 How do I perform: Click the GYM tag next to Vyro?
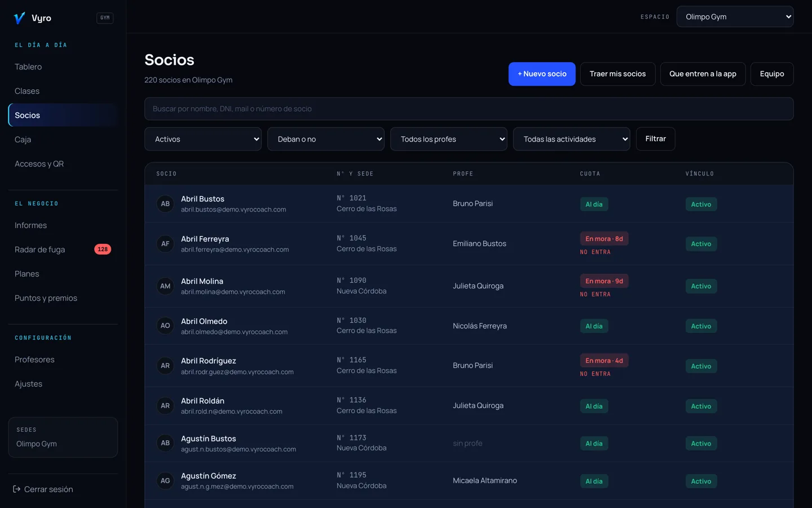pos(105,18)
